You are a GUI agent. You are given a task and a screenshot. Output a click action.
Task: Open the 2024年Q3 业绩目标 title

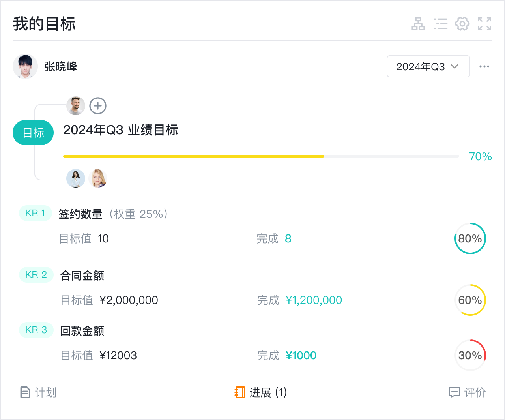(x=120, y=130)
